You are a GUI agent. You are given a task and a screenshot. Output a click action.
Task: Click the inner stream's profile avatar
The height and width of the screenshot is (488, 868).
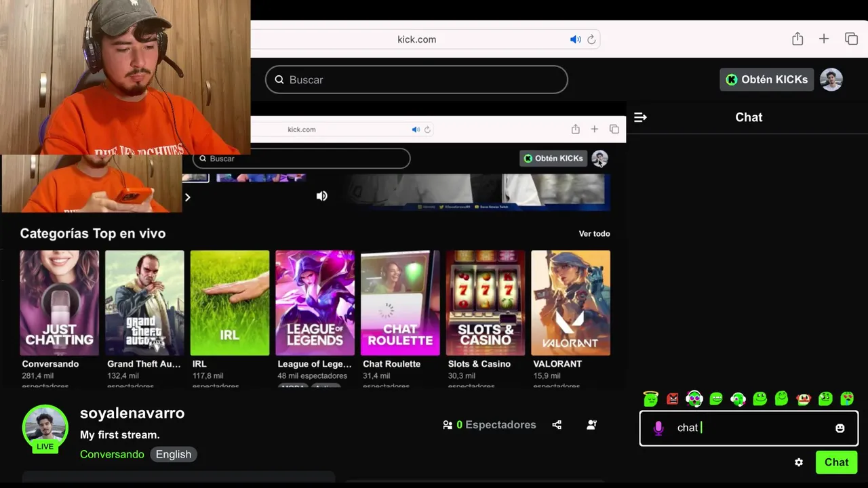(x=599, y=158)
